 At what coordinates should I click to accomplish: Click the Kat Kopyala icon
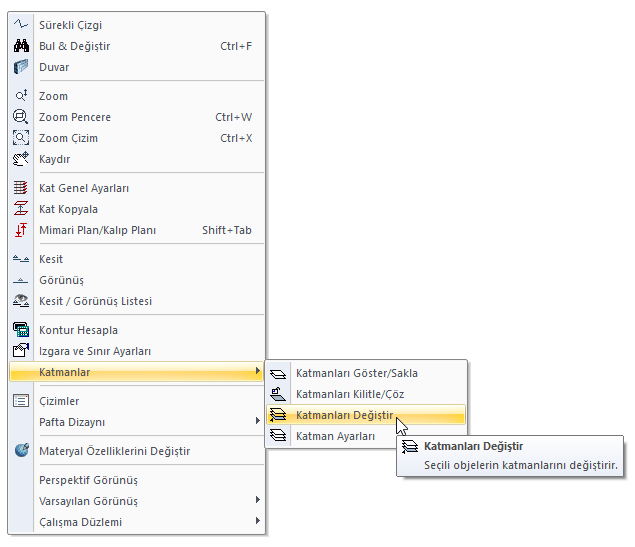point(21,209)
